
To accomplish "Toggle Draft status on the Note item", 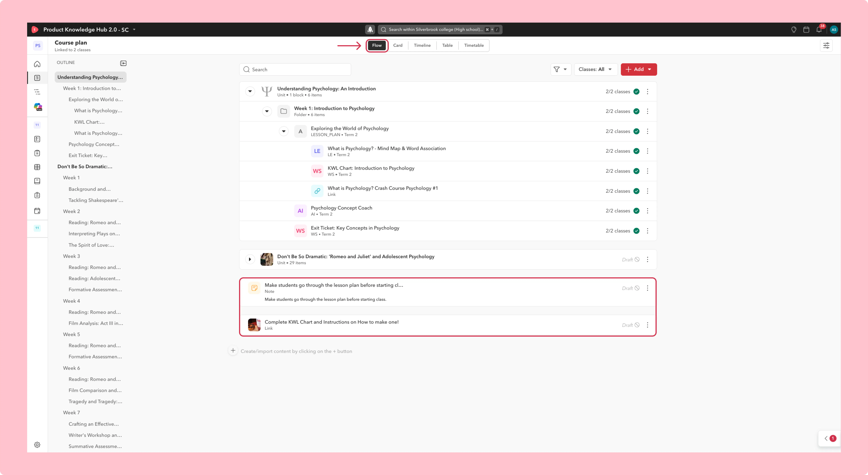I will click(x=631, y=288).
